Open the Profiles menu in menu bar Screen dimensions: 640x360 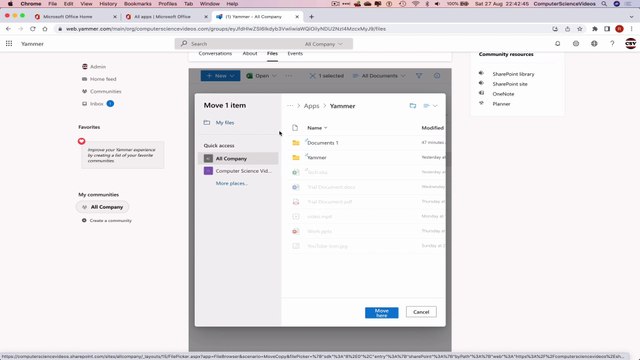pyautogui.click(x=167, y=4)
